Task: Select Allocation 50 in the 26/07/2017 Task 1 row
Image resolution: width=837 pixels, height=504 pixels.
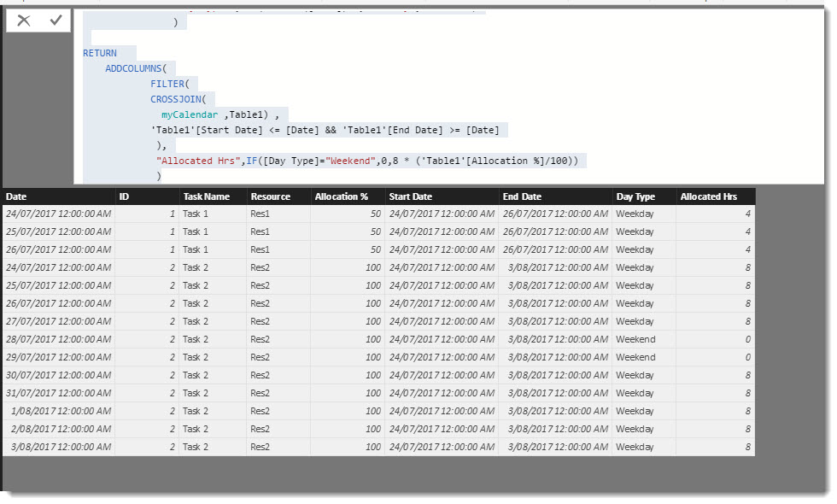Action: click(x=347, y=249)
